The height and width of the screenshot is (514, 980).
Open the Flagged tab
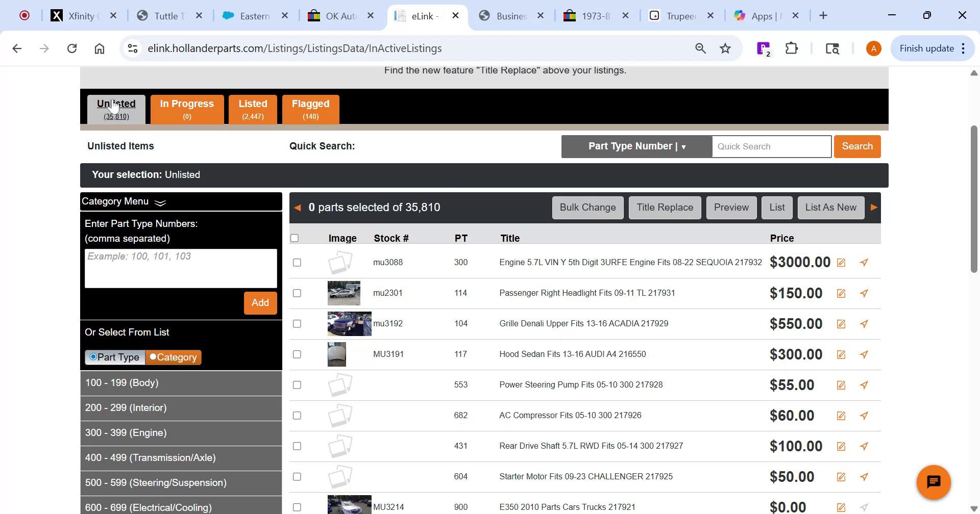310,109
